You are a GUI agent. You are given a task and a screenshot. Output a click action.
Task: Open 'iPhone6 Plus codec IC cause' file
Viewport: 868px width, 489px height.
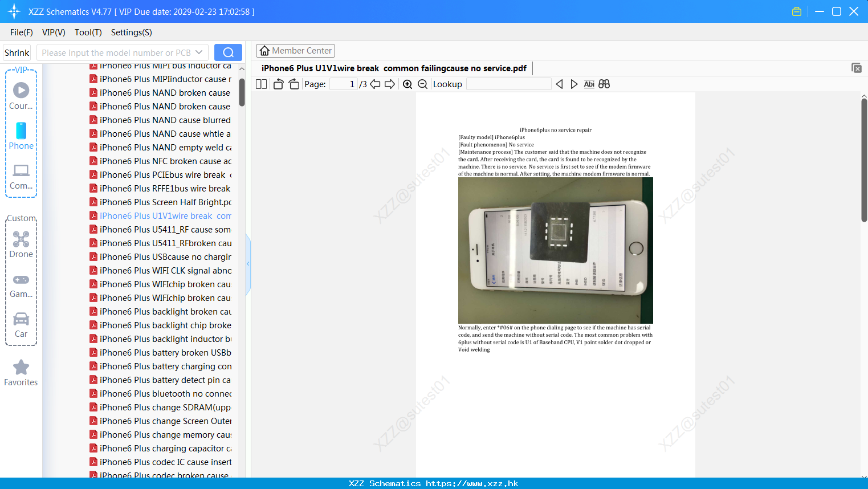[x=161, y=462]
